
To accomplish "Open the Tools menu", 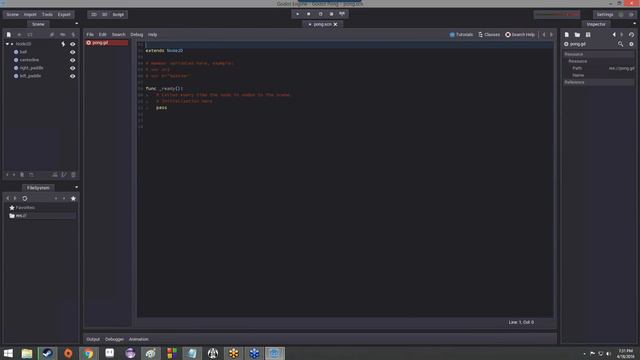I will pyautogui.click(x=47, y=14).
